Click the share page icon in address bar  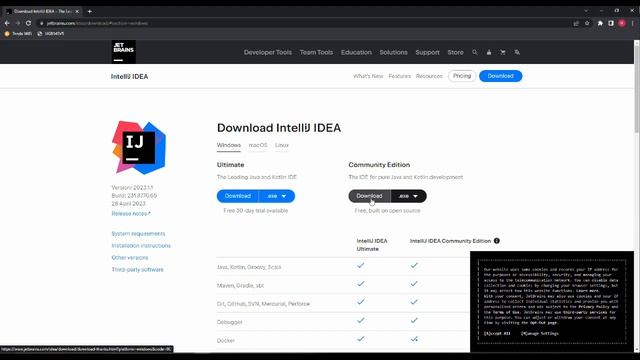coord(576,23)
